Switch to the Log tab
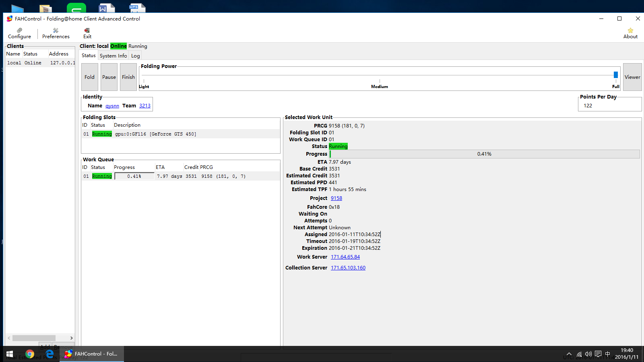This screenshot has width=644, height=362. 135,56
